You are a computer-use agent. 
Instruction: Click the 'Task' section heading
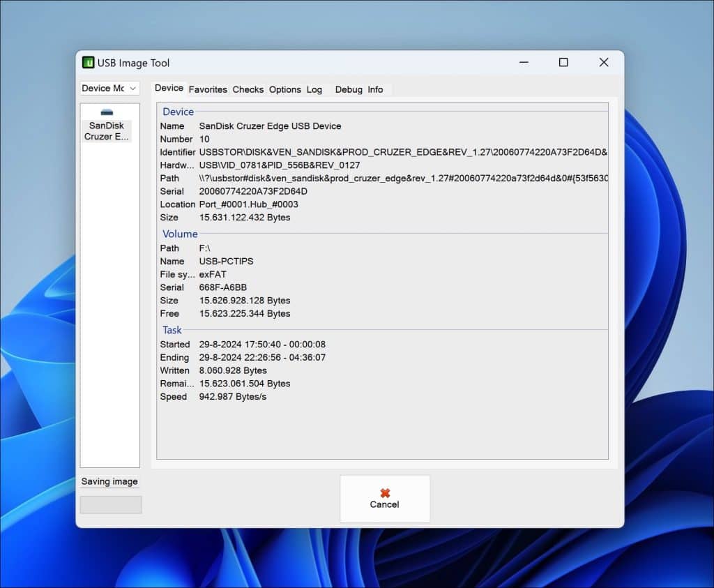(x=172, y=330)
